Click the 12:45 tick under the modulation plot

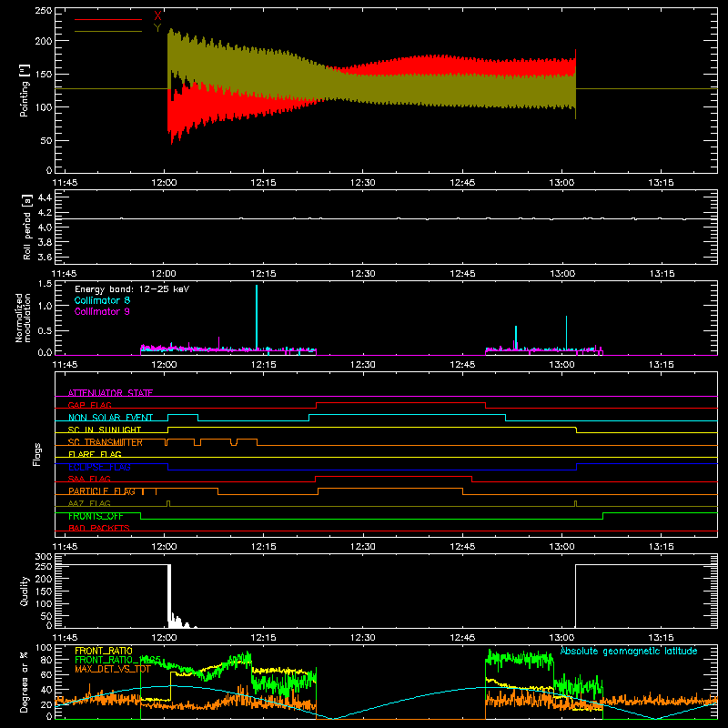(462, 365)
